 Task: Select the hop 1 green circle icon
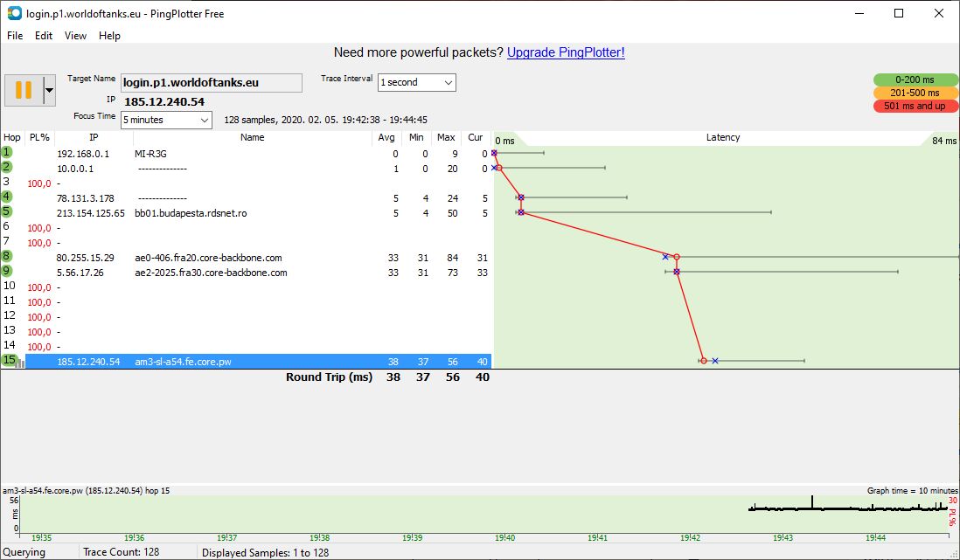[7, 152]
